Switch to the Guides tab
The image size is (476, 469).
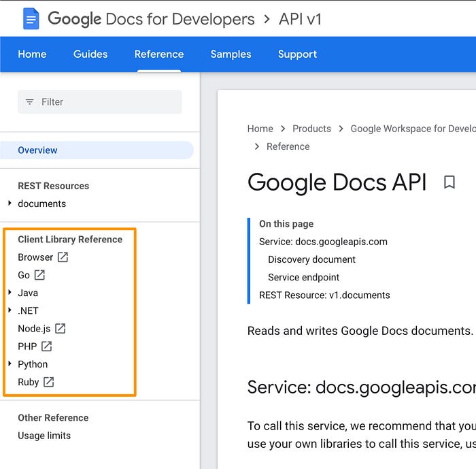click(90, 54)
